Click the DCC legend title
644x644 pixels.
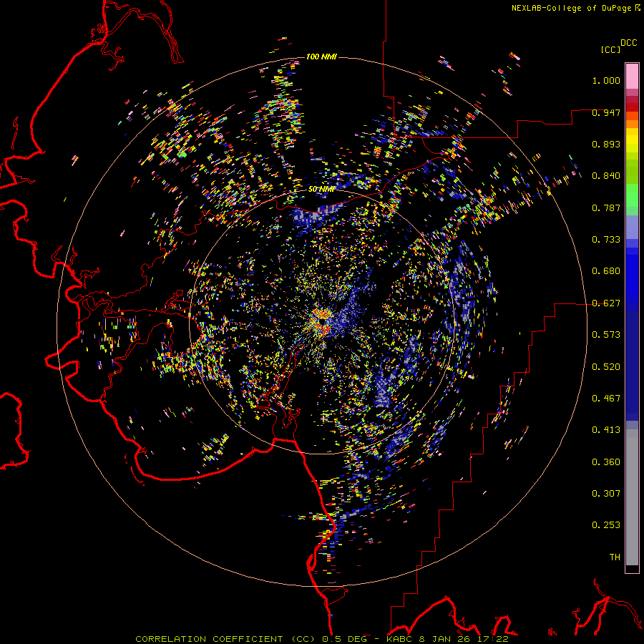(x=628, y=43)
